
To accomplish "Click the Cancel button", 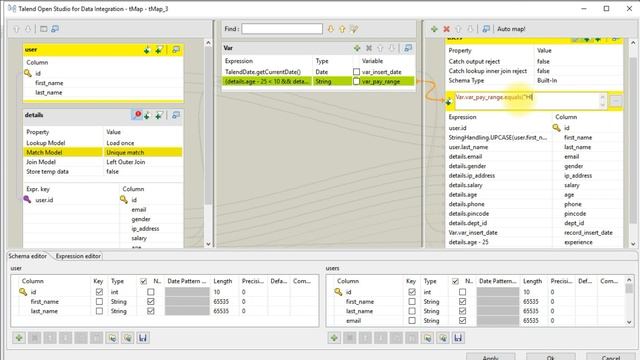I will pyautogui.click(x=611, y=357).
